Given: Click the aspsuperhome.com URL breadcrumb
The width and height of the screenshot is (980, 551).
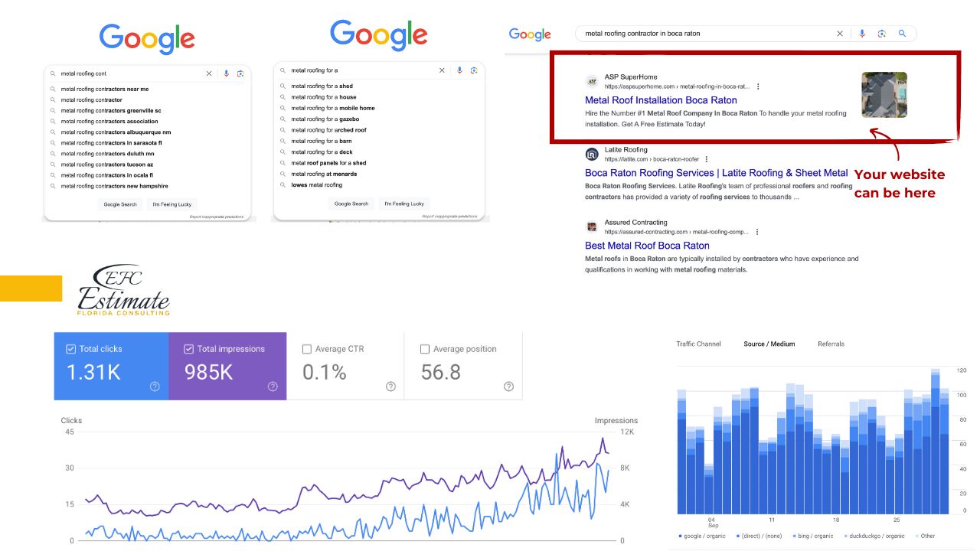Looking at the screenshot, I should point(678,86).
